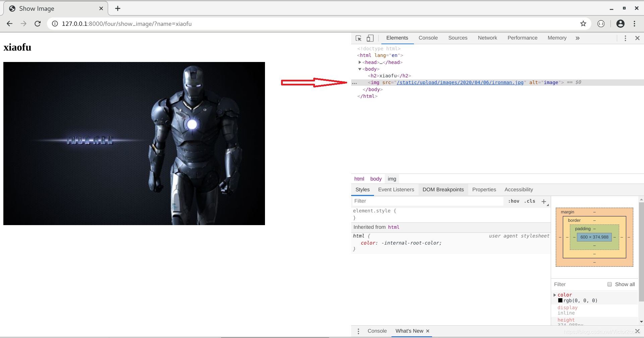Switch to the Memory panel tab
The height and width of the screenshot is (338, 644).
(557, 38)
